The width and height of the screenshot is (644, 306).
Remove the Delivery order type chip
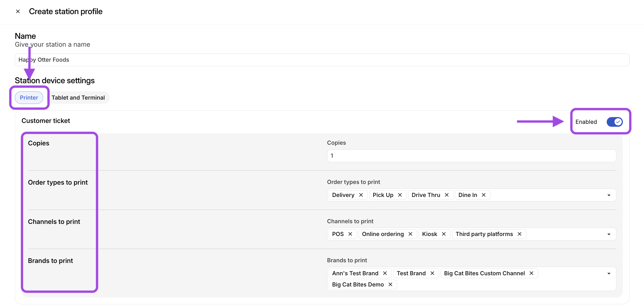361,195
